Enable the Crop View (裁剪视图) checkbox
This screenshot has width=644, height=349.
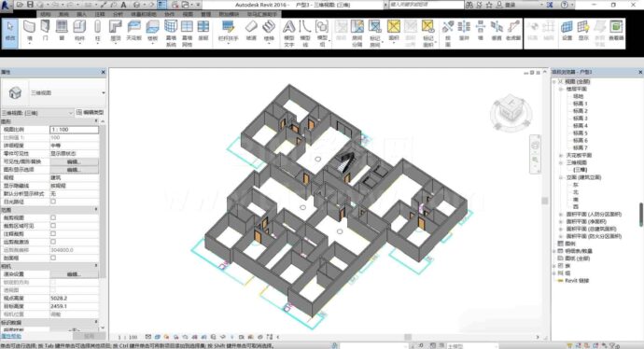pos(53,217)
